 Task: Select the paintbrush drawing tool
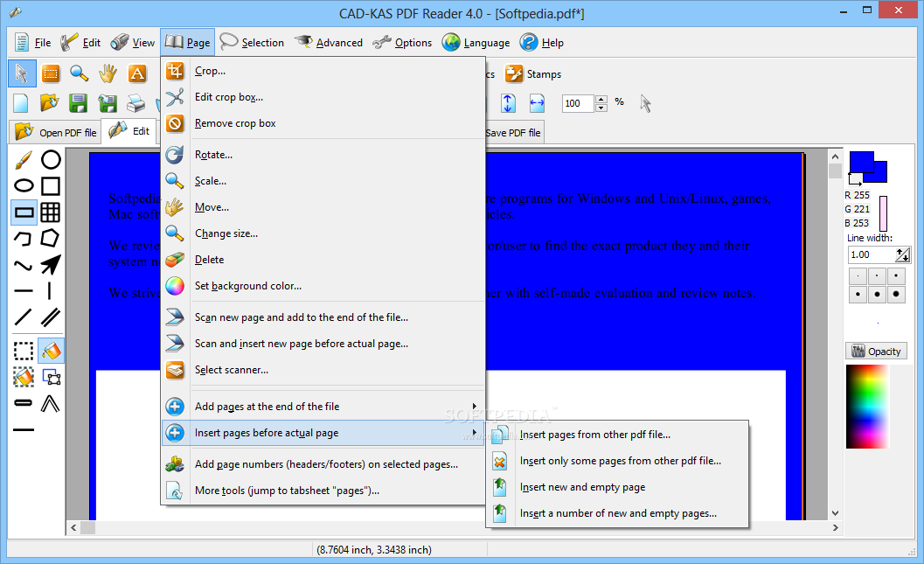24,160
